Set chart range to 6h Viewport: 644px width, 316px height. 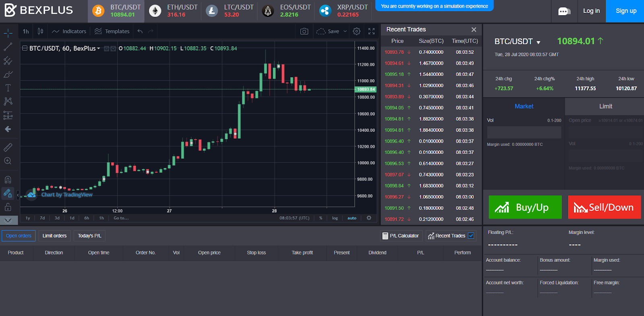pos(87,218)
